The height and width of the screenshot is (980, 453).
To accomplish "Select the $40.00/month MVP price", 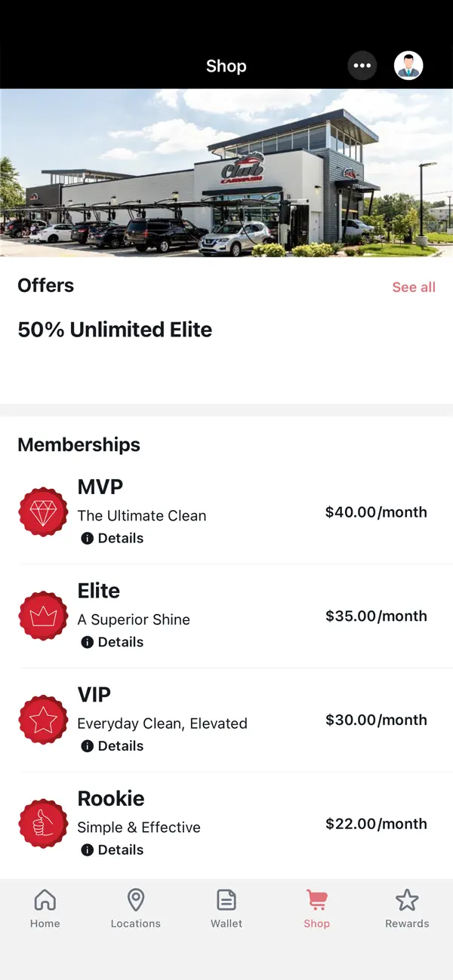I will click(x=376, y=512).
